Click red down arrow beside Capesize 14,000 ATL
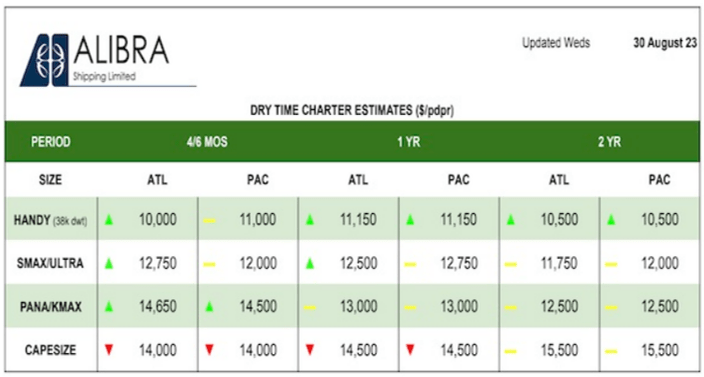704x377 pixels. coord(108,350)
